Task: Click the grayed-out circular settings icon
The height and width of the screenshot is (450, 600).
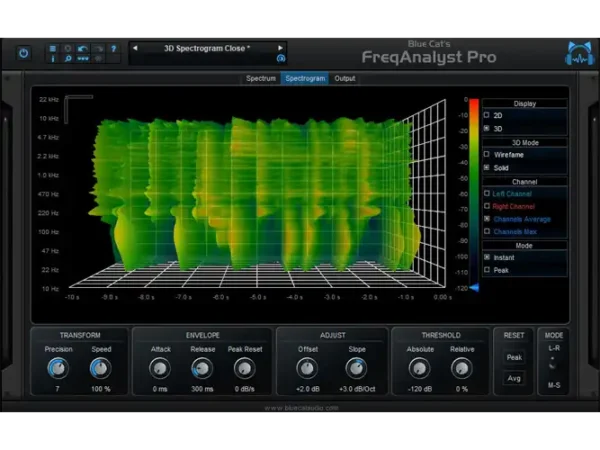Action: tap(68, 49)
